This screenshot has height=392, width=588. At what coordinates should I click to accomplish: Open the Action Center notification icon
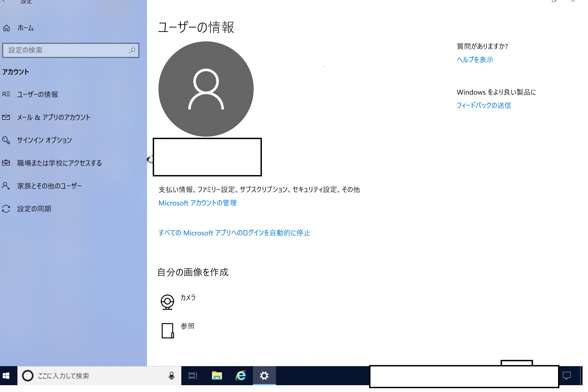click(567, 376)
